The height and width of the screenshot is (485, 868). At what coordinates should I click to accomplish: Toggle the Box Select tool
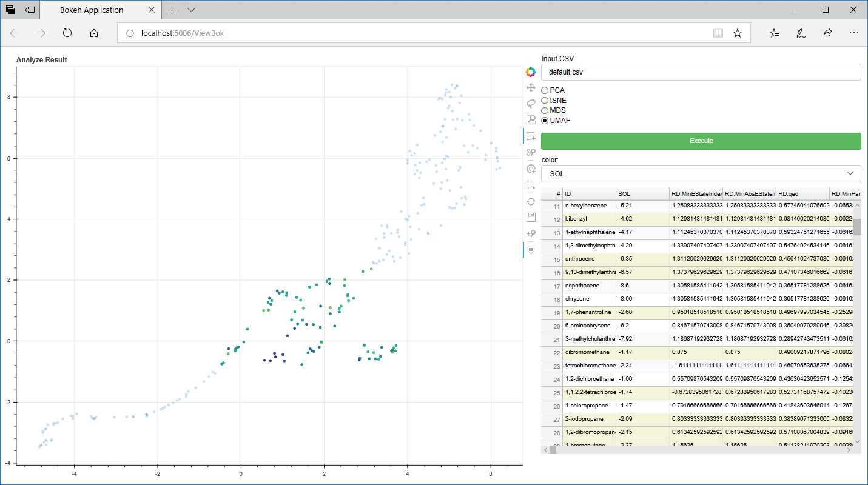click(531, 136)
